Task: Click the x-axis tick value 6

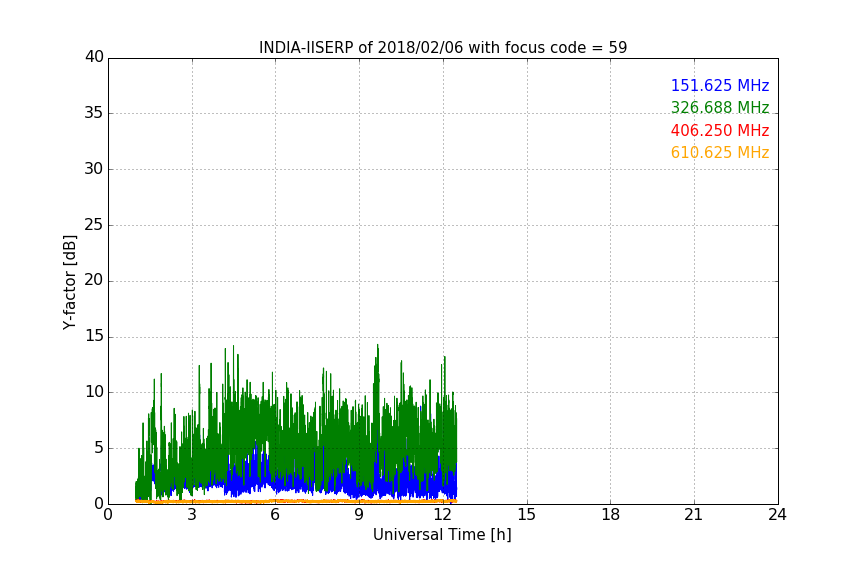Action: click(x=275, y=515)
